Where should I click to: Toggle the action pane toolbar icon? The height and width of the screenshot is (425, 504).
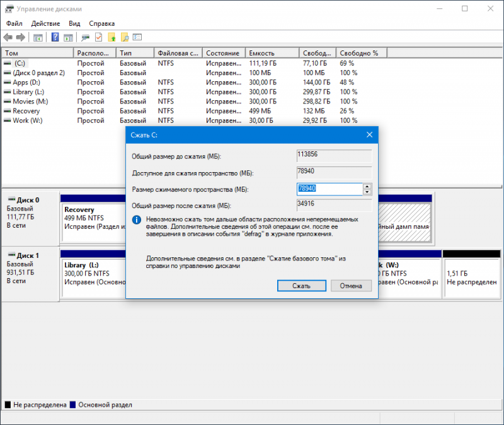point(68,38)
